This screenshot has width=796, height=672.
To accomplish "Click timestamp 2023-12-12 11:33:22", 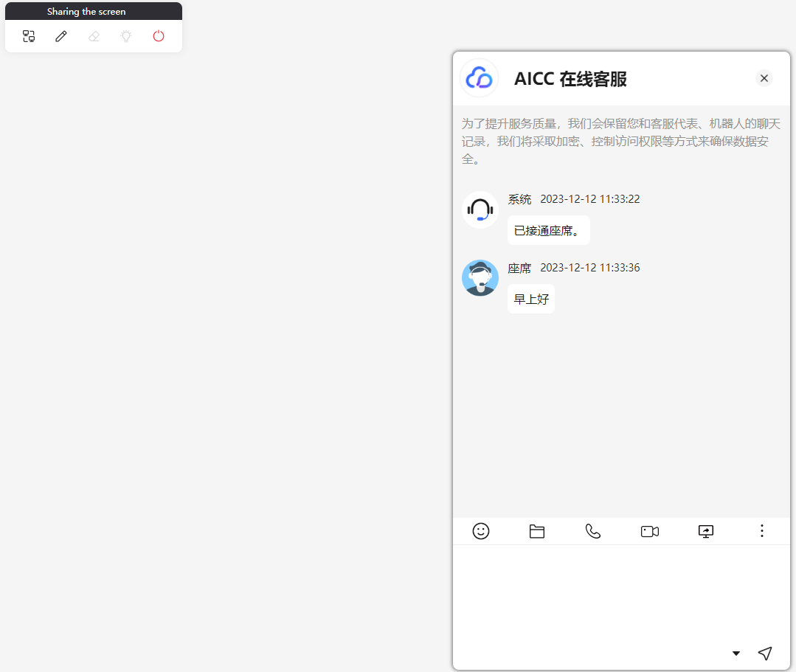I will [x=590, y=199].
